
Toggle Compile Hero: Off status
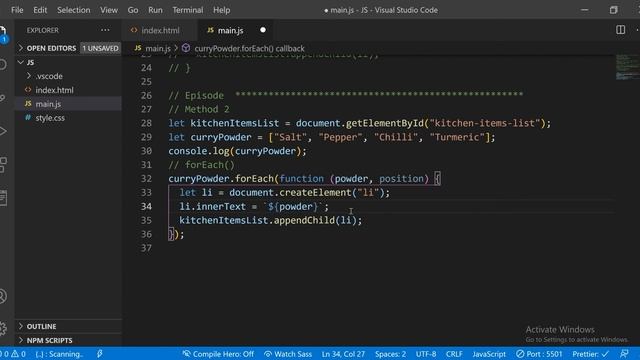[x=218, y=354]
